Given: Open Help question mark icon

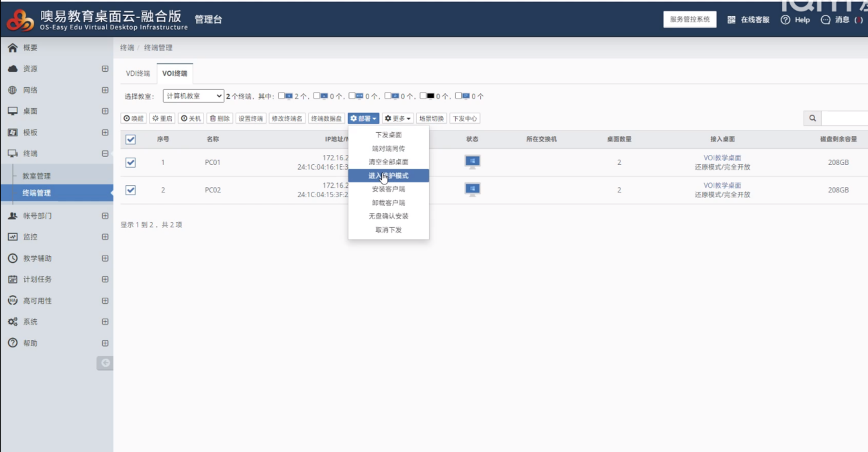Looking at the screenshot, I should (x=785, y=20).
